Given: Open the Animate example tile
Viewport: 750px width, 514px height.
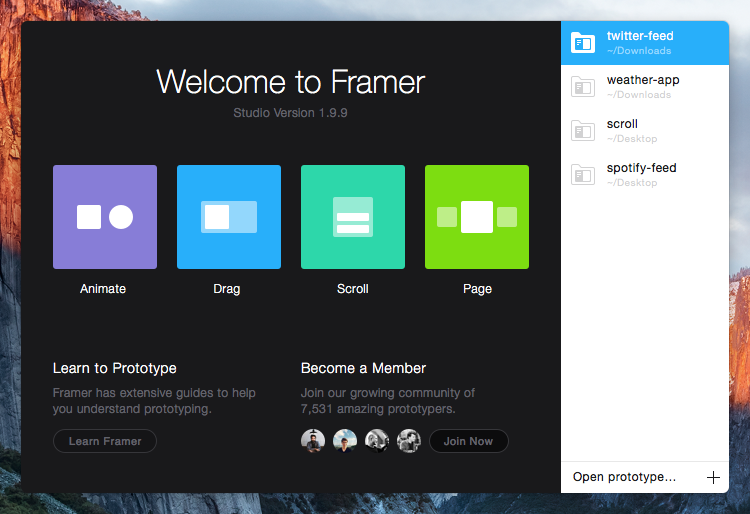Looking at the screenshot, I should coord(105,217).
